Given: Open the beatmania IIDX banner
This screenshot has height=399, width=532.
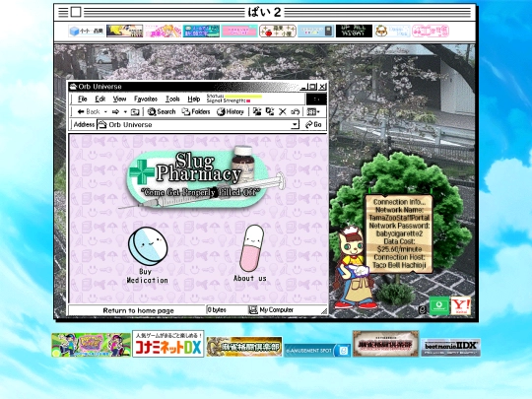Looking at the screenshot, I should point(451,347).
